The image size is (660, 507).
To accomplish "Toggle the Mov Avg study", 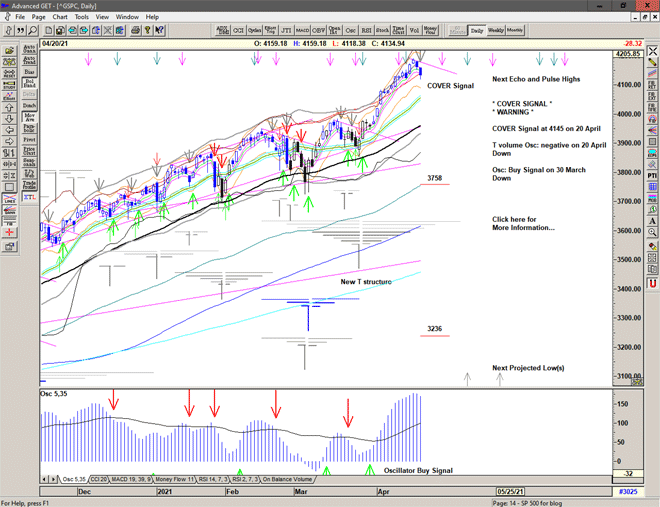I will tap(28, 115).
